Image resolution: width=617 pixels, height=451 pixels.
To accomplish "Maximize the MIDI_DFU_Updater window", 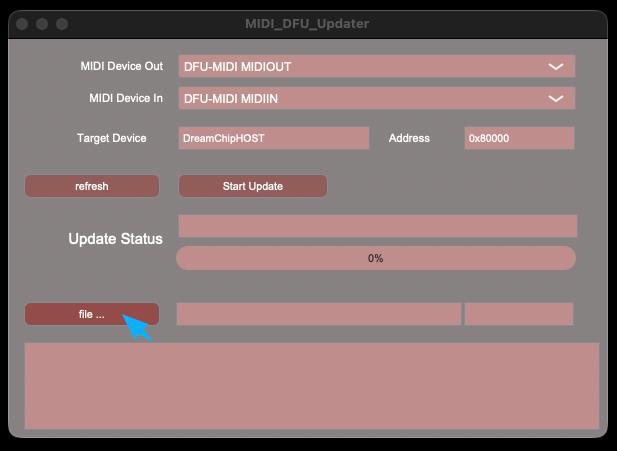I will coord(62,24).
